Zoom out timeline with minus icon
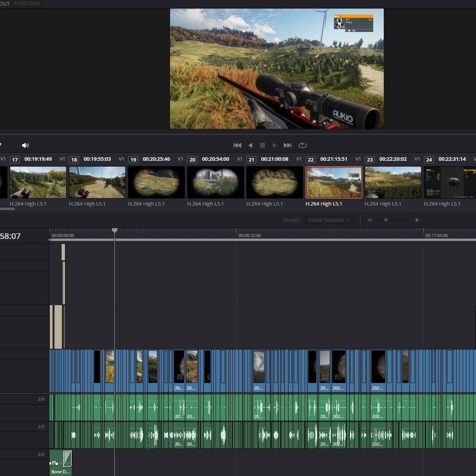 370,220
